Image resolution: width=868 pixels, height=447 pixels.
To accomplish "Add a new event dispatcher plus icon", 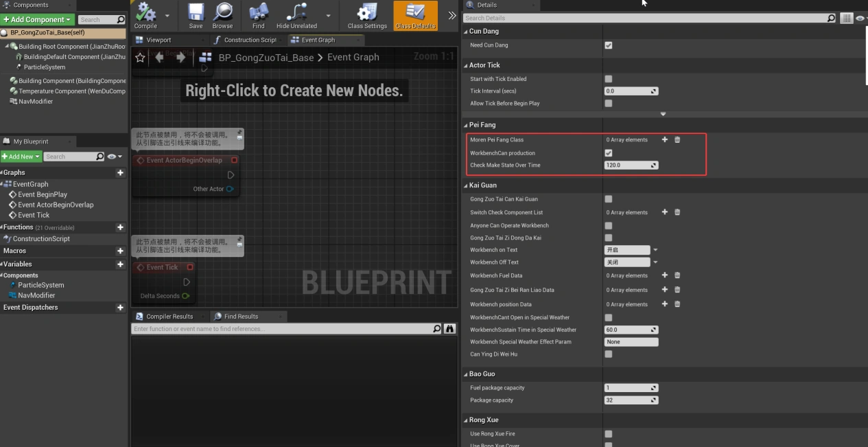I will (120, 308).
